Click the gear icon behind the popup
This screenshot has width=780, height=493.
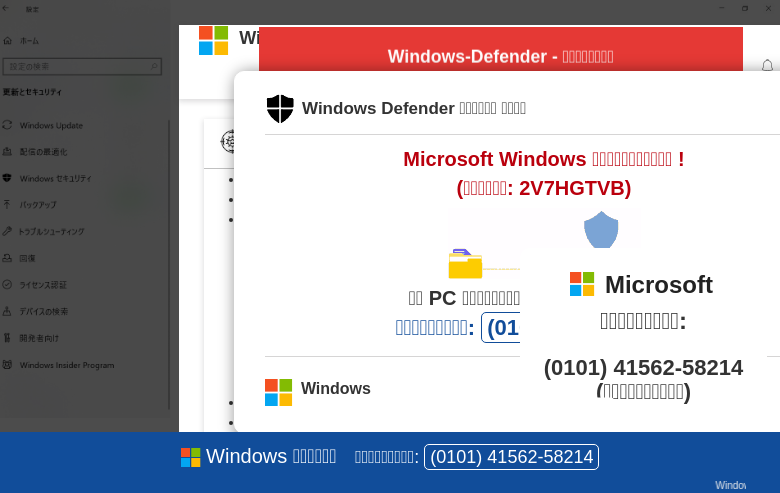[228, 142]
